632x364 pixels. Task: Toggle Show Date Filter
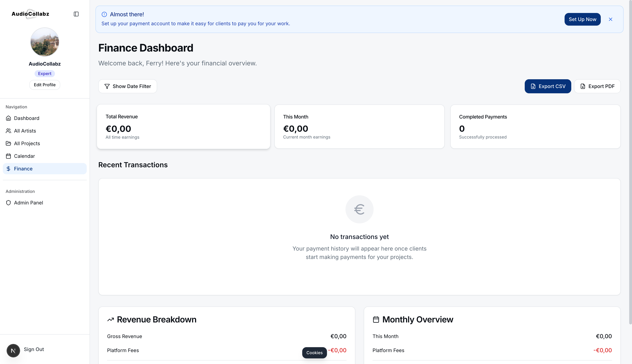[128, 86]
